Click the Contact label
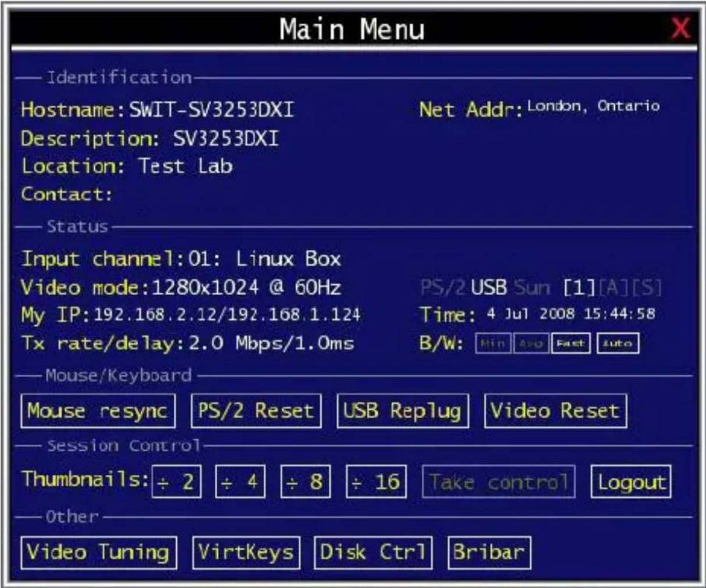This screenshot has width=706, height=588. coord(67,194)
